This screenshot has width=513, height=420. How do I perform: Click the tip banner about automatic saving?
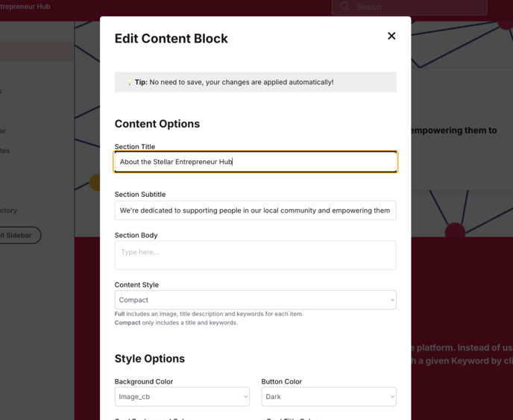pos(255,82)
